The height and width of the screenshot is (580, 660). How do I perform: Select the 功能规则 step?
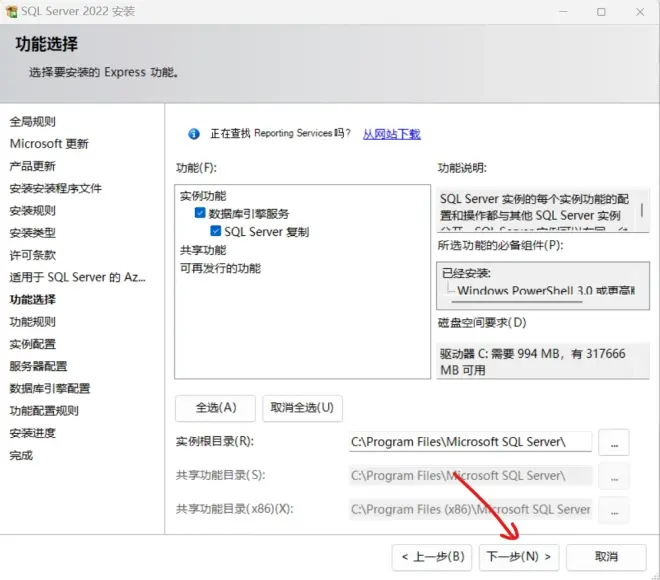pyautogui.click(x=32, y=322)
